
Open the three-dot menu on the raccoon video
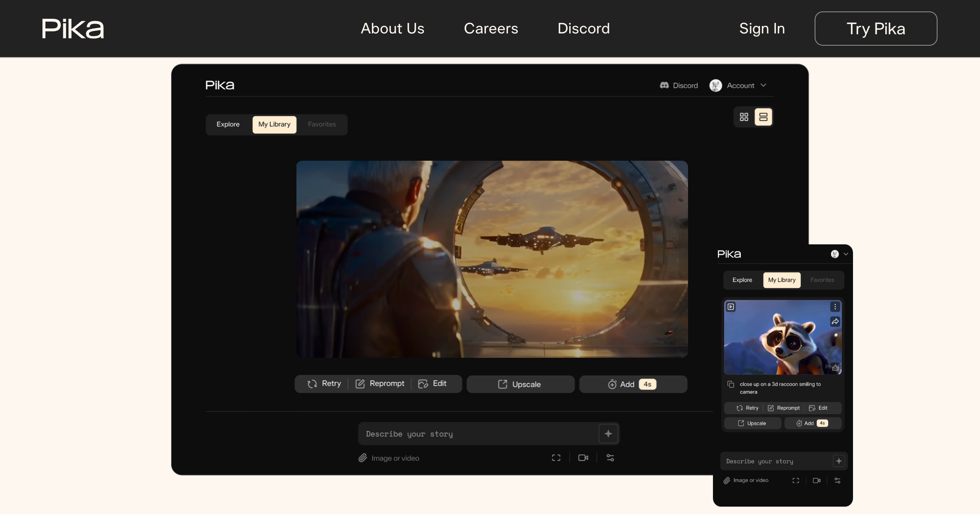pos(835,306)
